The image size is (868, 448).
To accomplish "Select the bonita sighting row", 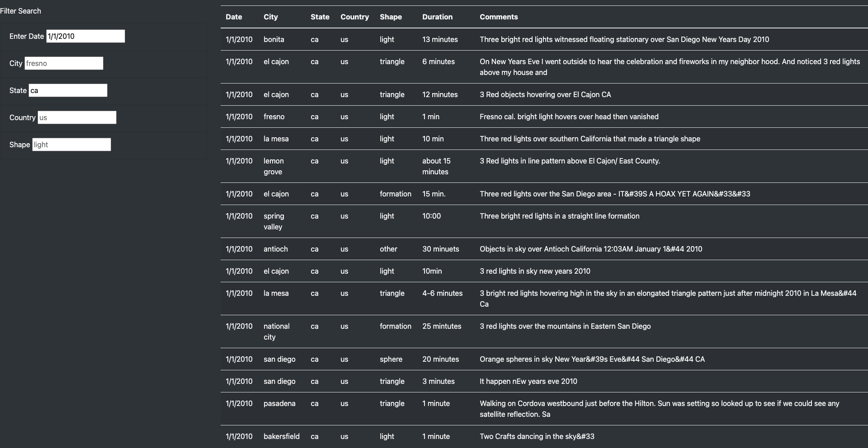I will [452, 39].
